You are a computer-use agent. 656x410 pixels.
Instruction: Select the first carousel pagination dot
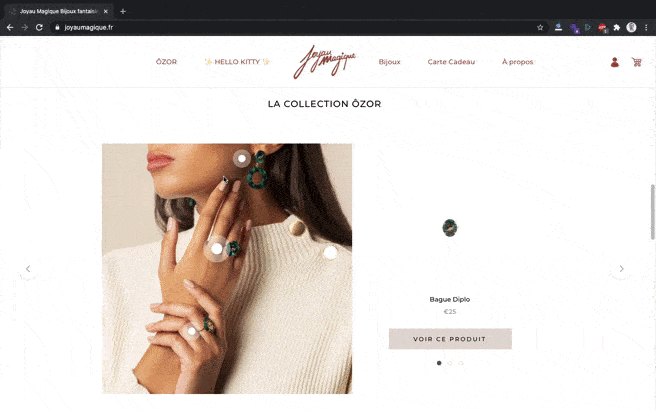click(x=439, y=363)
